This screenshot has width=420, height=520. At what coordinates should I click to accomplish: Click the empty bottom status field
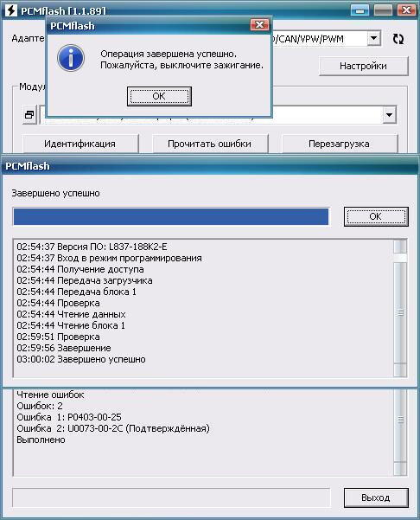[171, 498]
